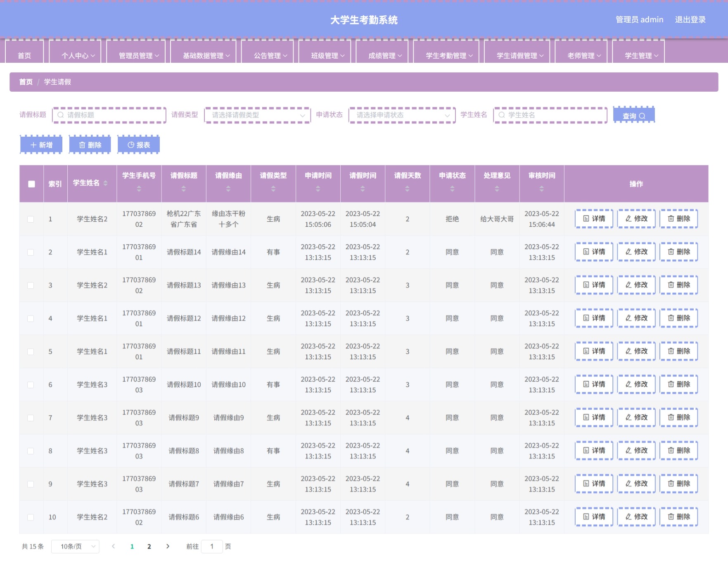
Task: Focus the 学生姓名 search input
Action: (x=550, y=115)
